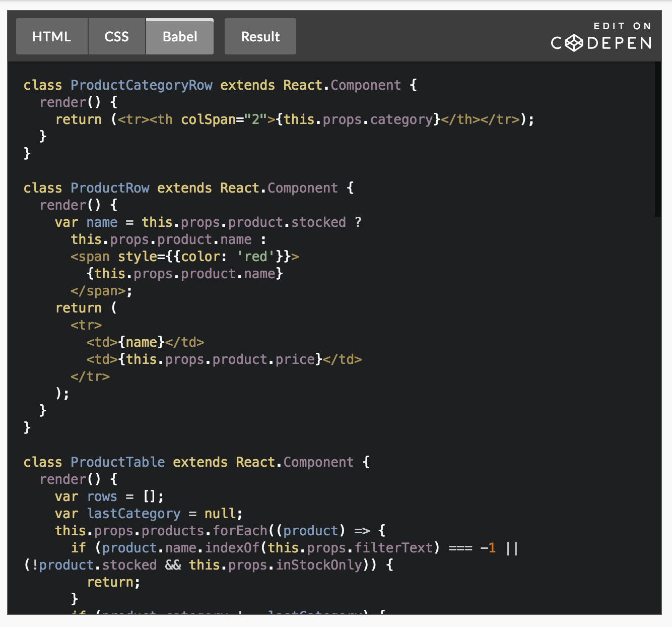Click the indexOf method call

tap(232, 548)
